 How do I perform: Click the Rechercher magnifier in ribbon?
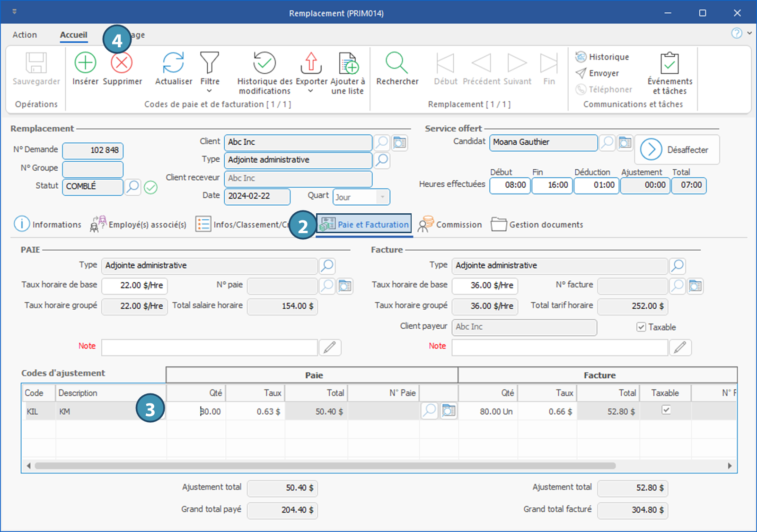tap(396, 63)
